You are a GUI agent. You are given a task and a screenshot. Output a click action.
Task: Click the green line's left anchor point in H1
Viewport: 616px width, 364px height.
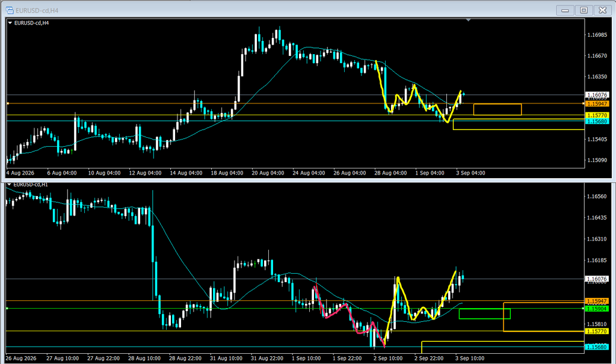[x=7, y=309]
